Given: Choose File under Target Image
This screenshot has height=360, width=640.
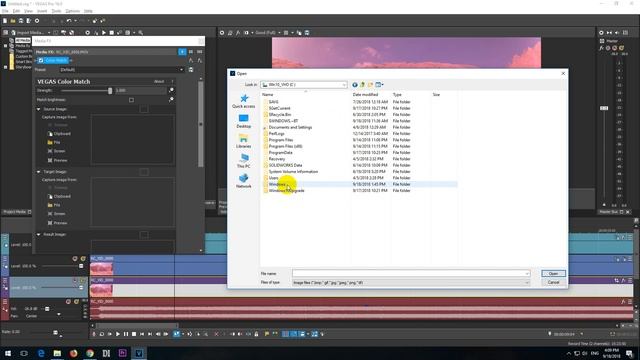Looking at the screenshot, I should click(x=54, y=205).
